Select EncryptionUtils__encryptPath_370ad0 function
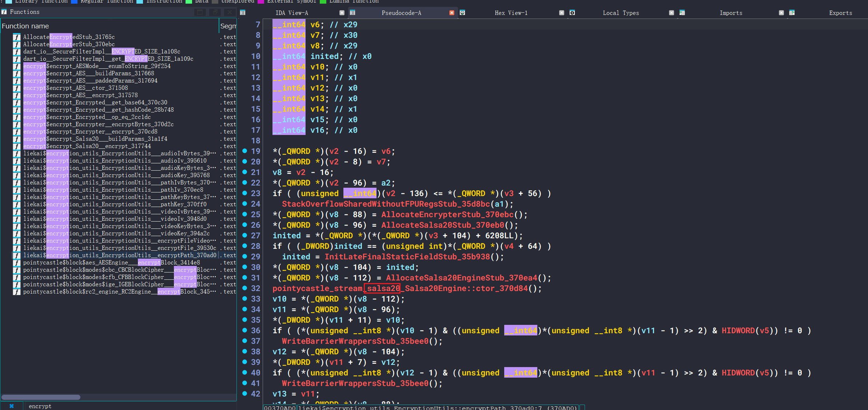The image size is (868, 410). tap(120, 255)
